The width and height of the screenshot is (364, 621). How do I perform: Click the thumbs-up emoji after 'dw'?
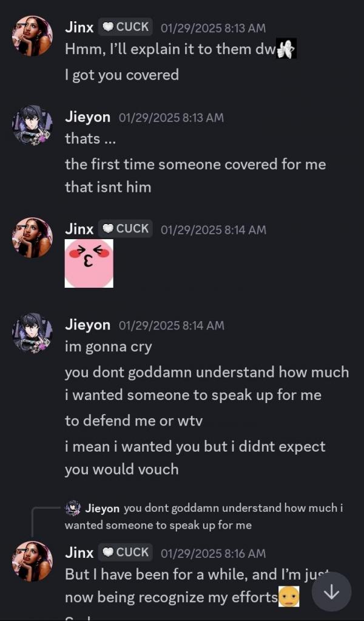tap(286, 49)
